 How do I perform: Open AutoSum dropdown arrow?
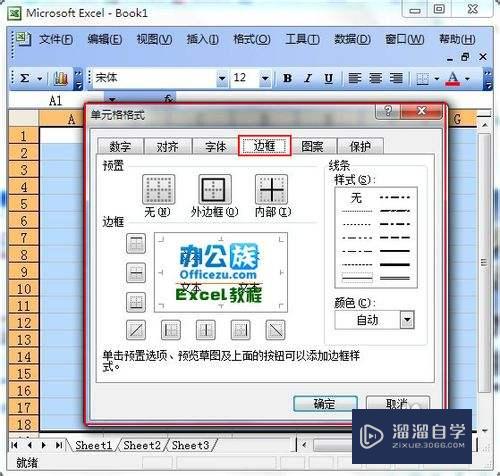(x=40, y=79)
